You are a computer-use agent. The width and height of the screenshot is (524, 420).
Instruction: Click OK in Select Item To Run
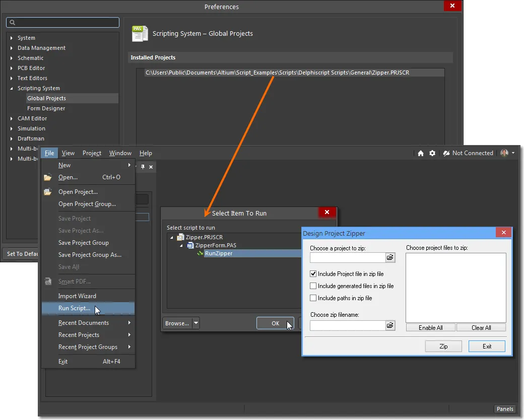[x=276, y=323]
